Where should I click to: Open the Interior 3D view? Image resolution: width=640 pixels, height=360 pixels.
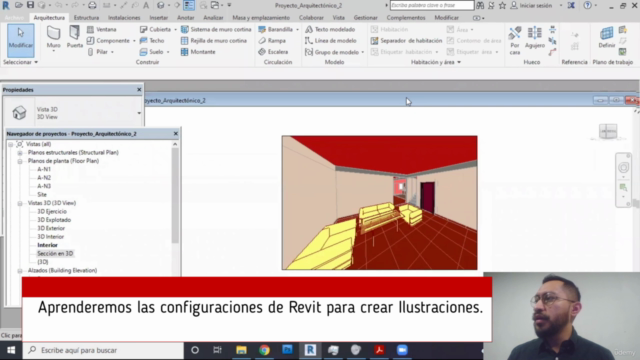47,245
